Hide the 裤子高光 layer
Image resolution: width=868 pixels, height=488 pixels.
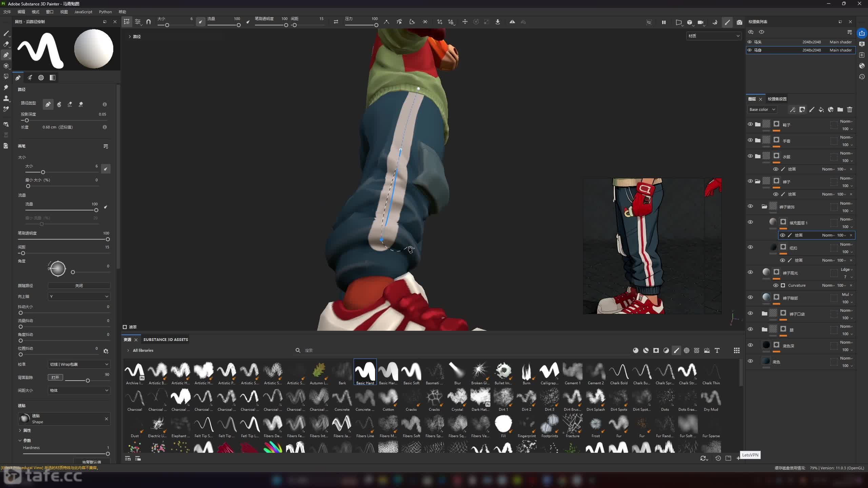(750, 272)
